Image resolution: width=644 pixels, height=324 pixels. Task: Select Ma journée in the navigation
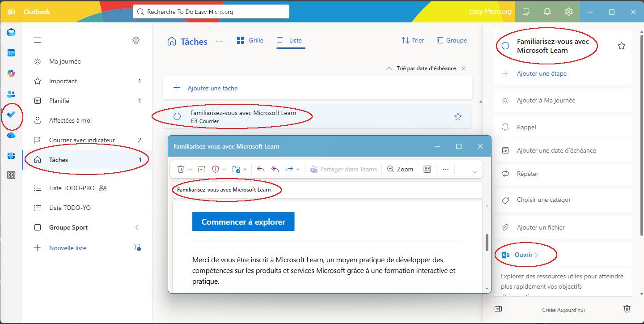click(65, 61)
